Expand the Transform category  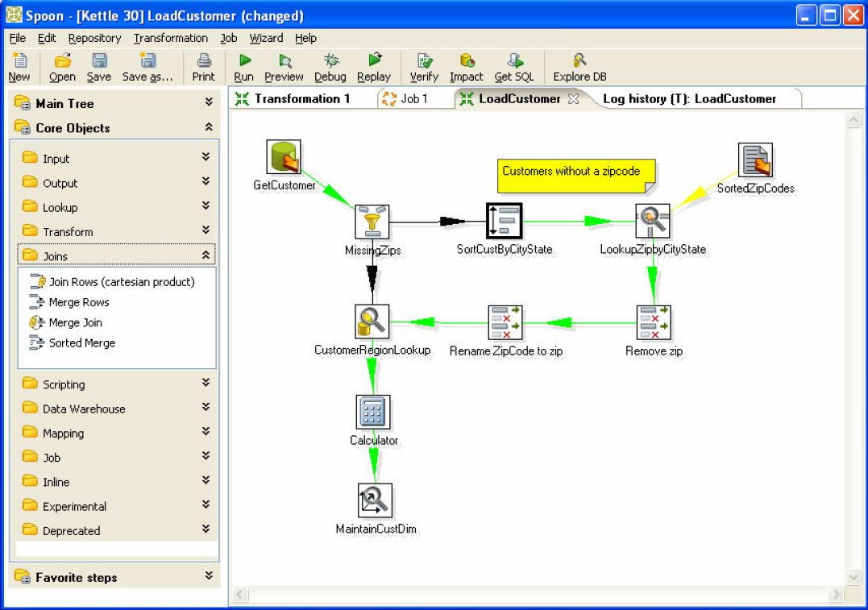(x=206, y=230)
